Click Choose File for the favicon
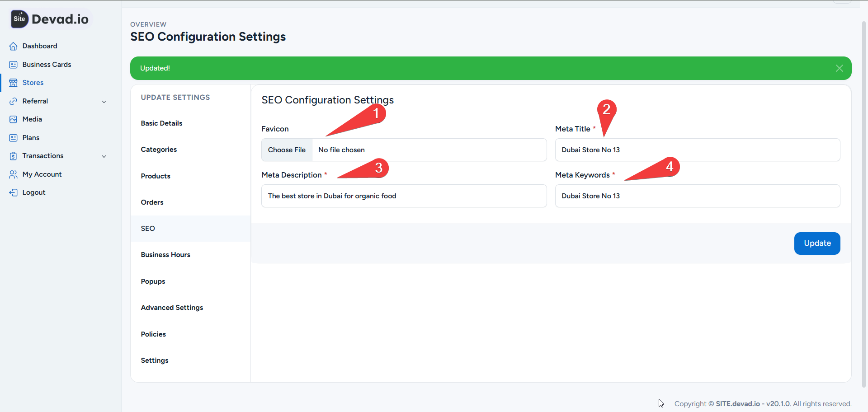868x412 pixels. (x=286, y=150)
